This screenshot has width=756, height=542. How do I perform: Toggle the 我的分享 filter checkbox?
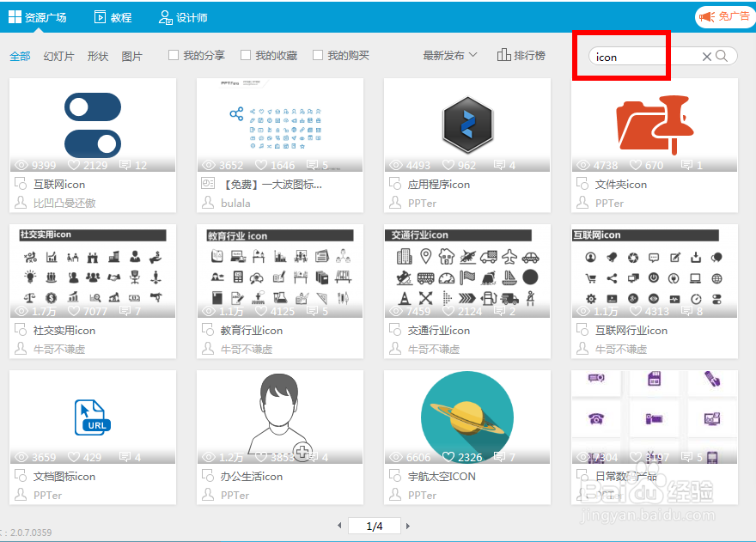[x=174, y=55]
